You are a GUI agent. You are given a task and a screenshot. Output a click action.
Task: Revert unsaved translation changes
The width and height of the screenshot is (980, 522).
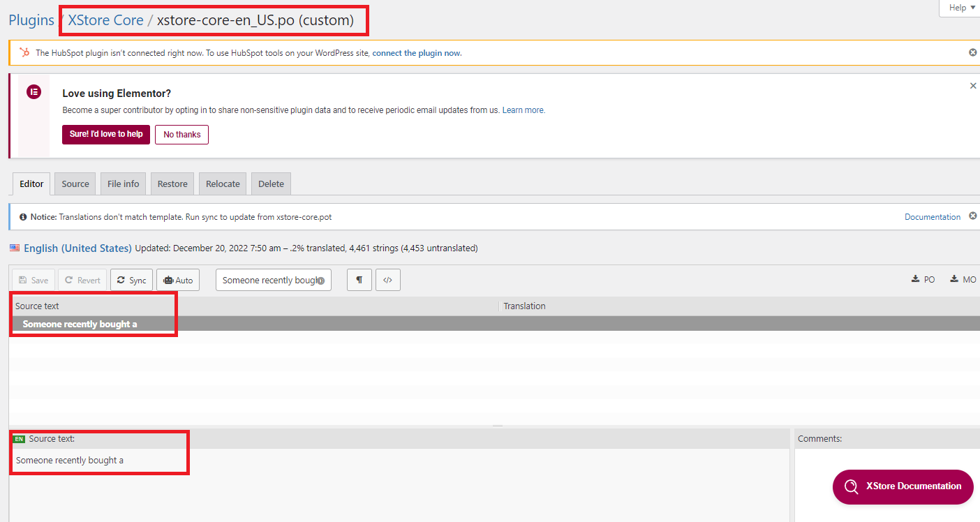coord(82,280)
